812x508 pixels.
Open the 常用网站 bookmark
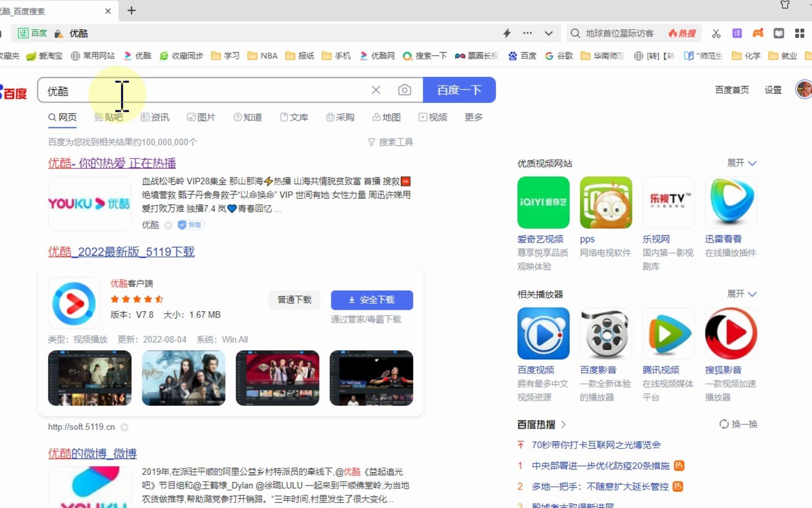tap(93, 56)
